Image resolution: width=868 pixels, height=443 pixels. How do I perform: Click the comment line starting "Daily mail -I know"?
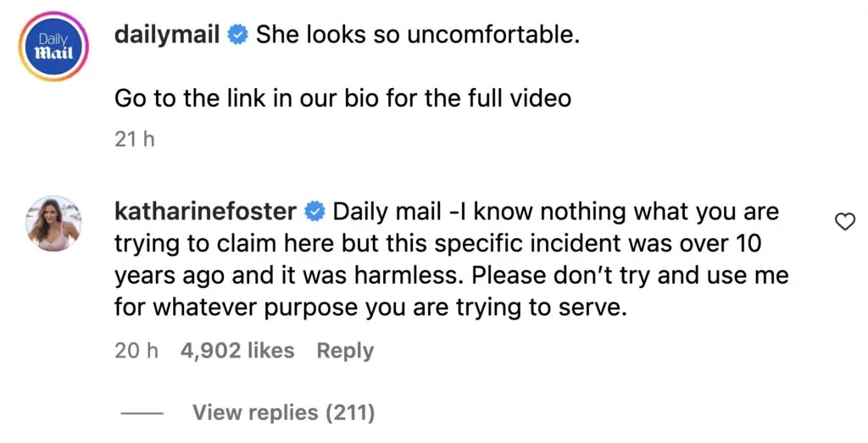click(x=555, y=211)
